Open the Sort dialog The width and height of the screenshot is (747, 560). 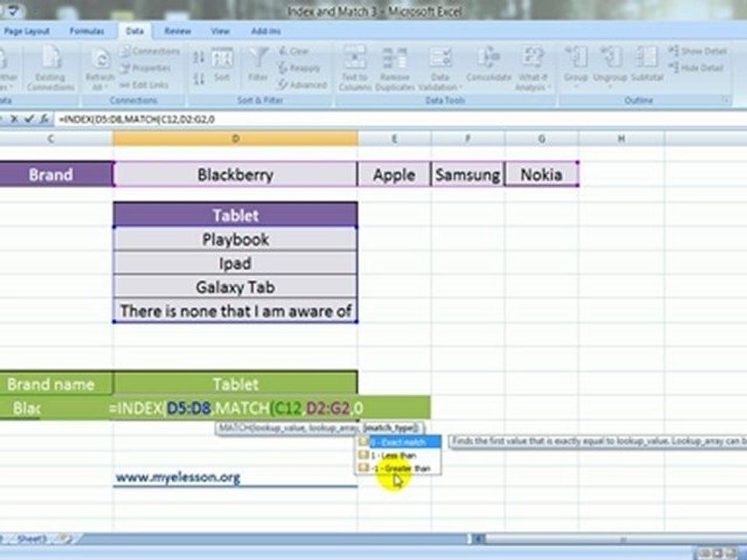point(222,65)
